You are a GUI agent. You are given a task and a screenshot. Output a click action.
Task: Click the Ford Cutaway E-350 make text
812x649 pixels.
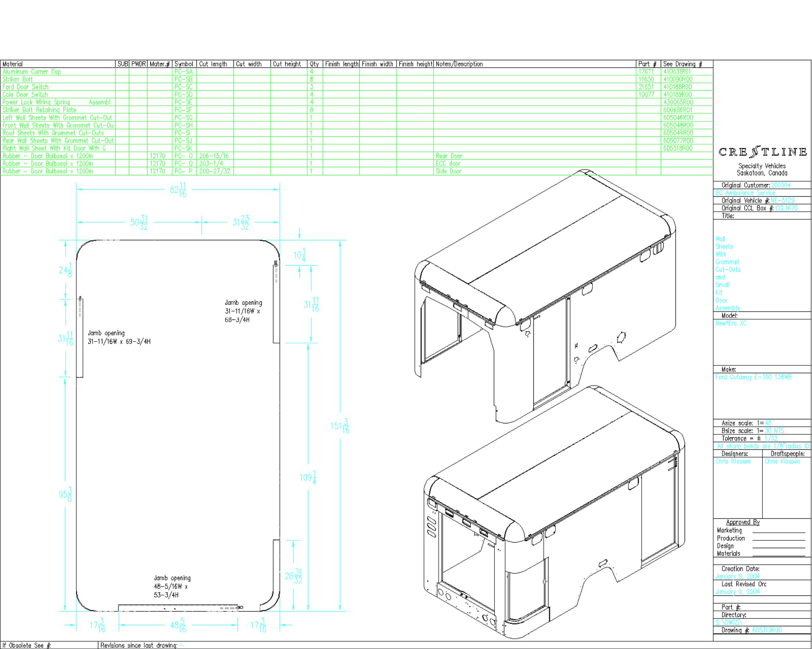click(x=753, y=377)
